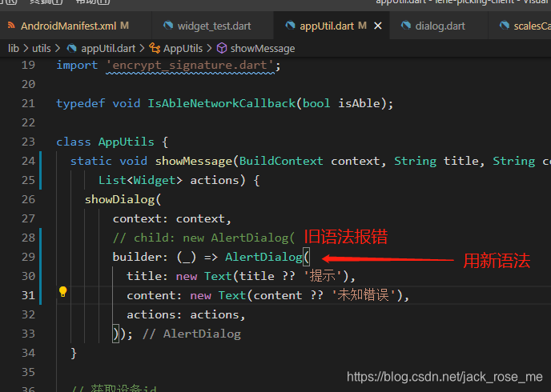Click 'appUtil.dart' in the breadcrumb
The width and height of the screenshot is (551, 392).
(x=108, y=49)
